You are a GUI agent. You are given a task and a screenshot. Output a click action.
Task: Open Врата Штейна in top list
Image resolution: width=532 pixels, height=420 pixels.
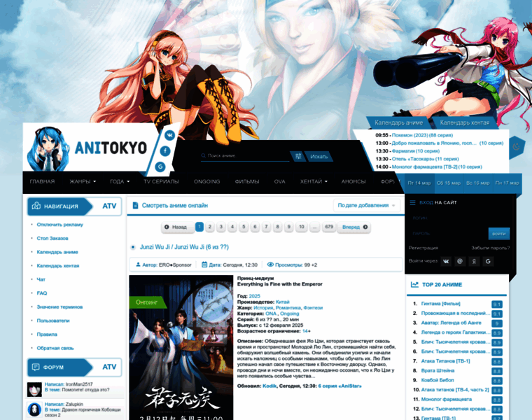click(437, 370)
